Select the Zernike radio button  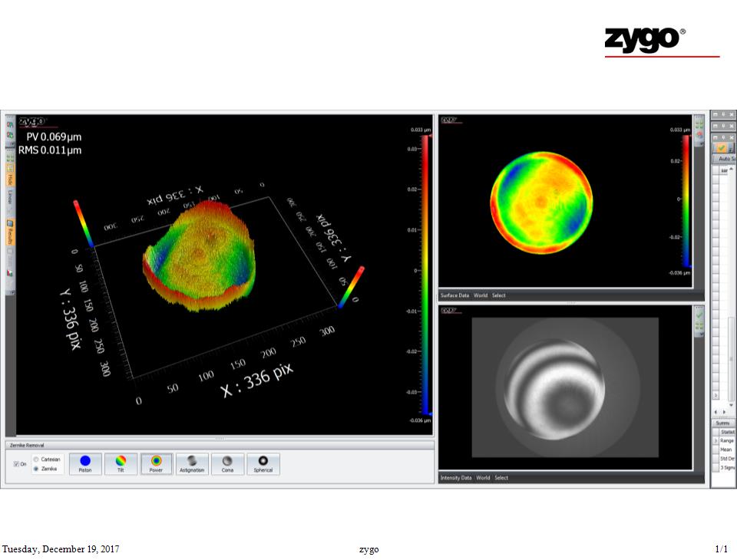35,469
